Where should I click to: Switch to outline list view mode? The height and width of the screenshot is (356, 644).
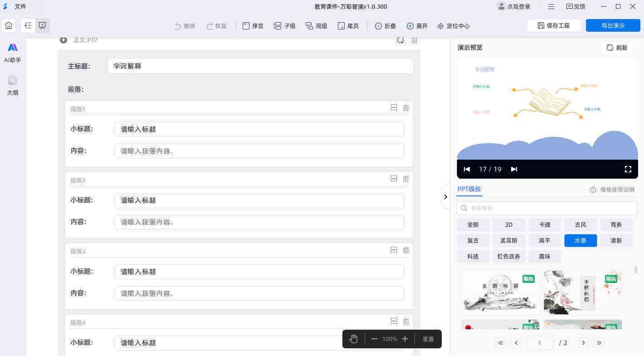pos(28,26)
